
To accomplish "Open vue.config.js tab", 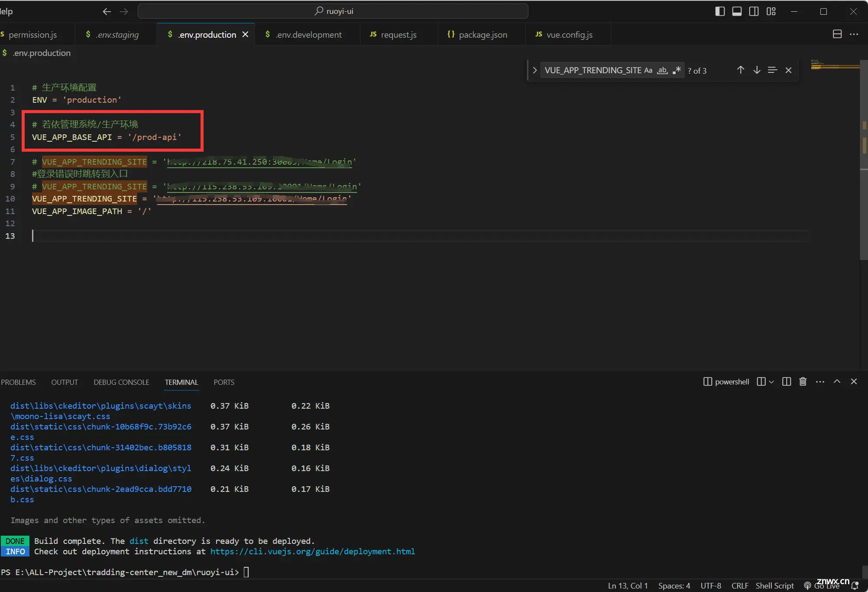I will tap(569, 35).
